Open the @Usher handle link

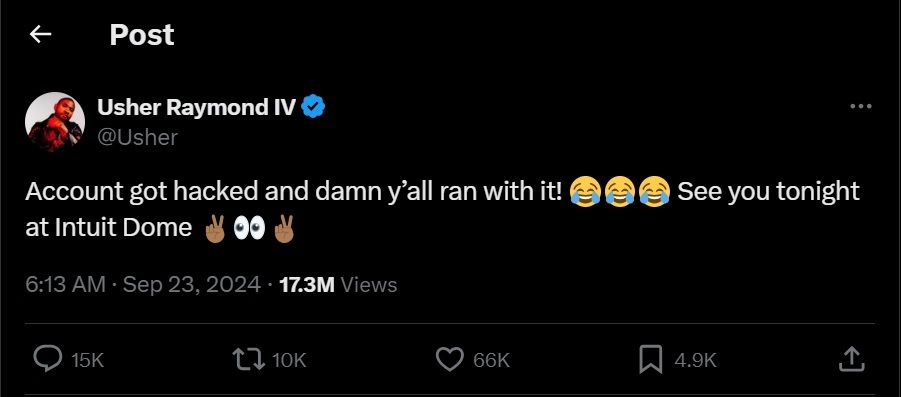click(x=137, y=137)
